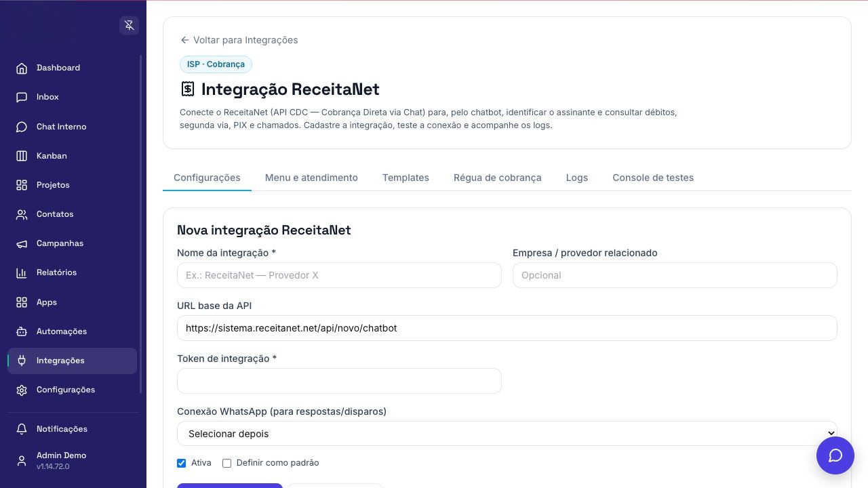The width and height of the screenshot is (868, 488).
Task: Switch to the Templates tab
Action: point(406,178)
